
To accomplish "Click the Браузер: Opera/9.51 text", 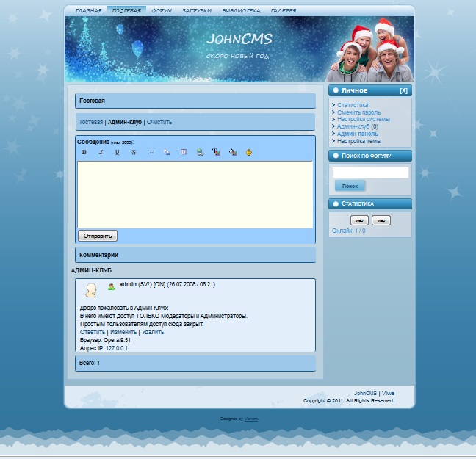I will (x=105, y=340).
